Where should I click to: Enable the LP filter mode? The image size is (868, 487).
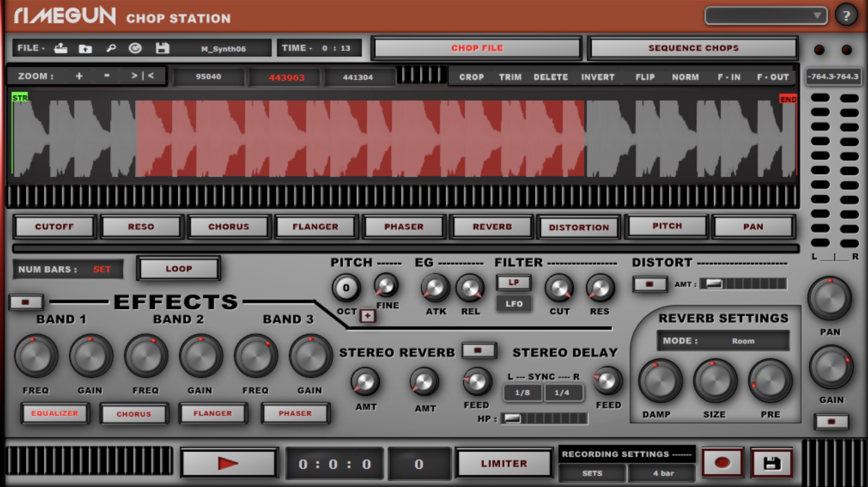pos(514,283)
